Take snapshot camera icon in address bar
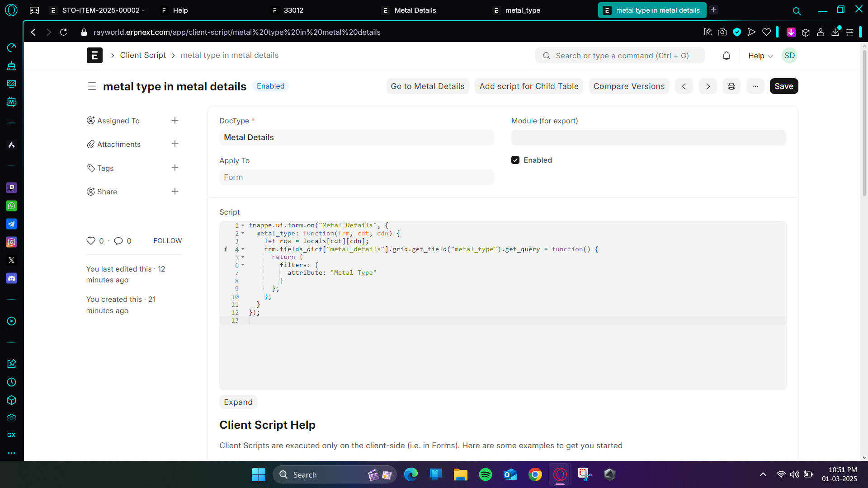The height and width of the screenshot is (488, 868). click(x=722, y=32)
